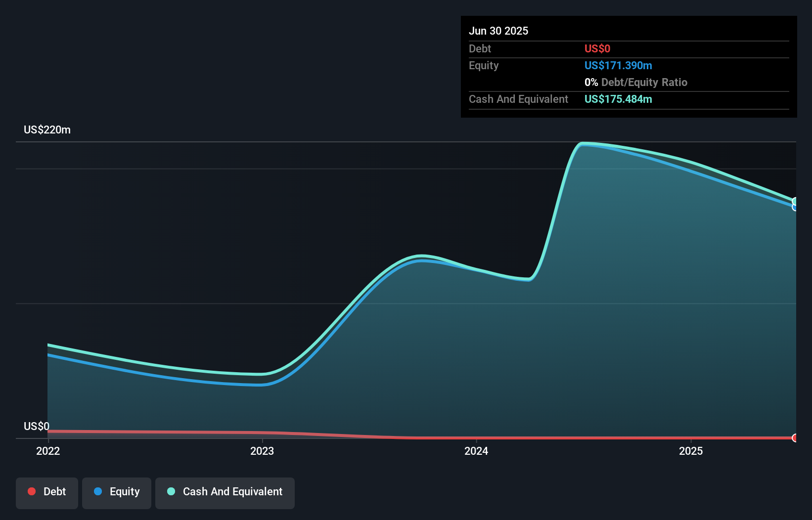Click the US$0 y-axis label
Screen dimensions: 812x520
(x=37, y=426)
